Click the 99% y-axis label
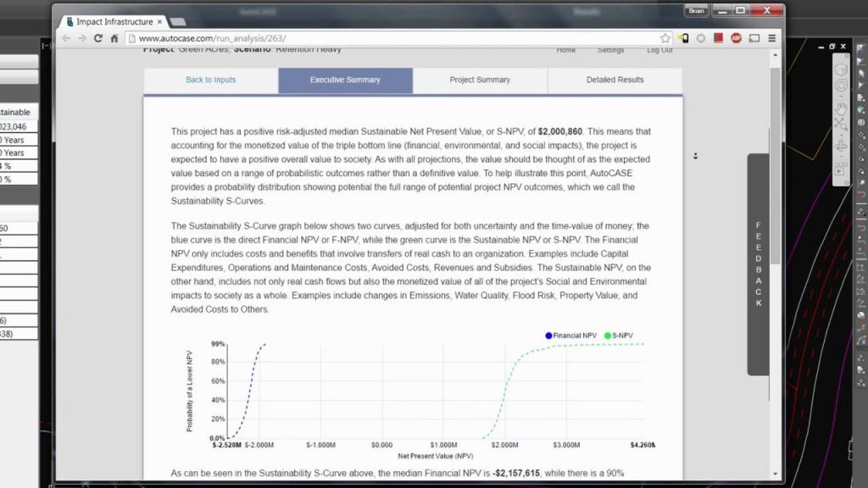The height and width of the screenshot is (488, 868). pos(218,344)
